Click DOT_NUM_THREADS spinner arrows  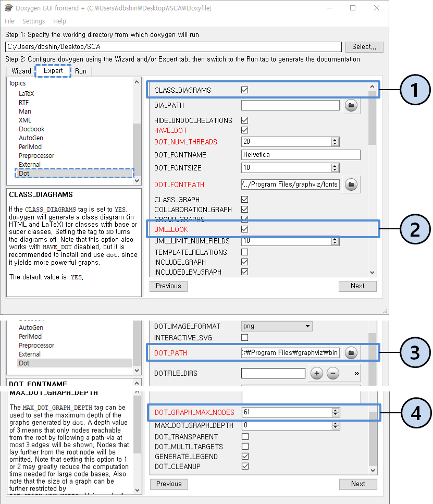point(335,142)
